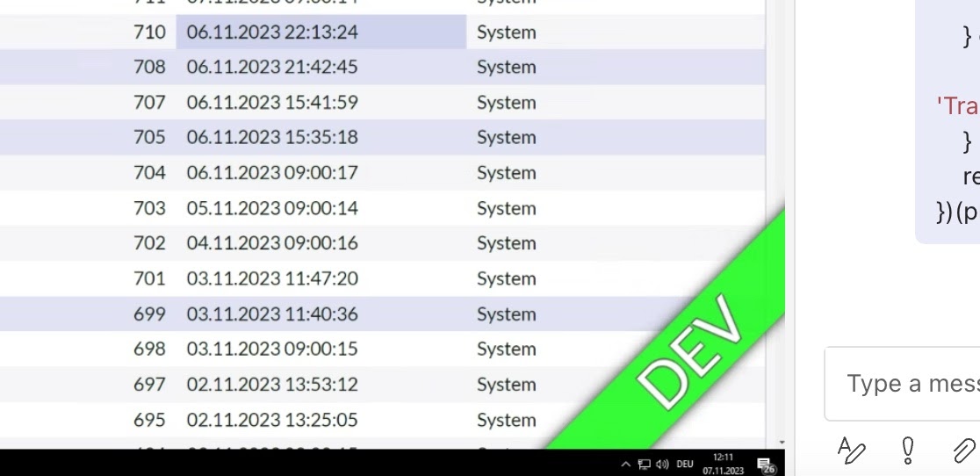Click System in row 701
Image resolution: width=980 pixels, height=476 pixels.
pyautogui.click(x=507, y=278)
